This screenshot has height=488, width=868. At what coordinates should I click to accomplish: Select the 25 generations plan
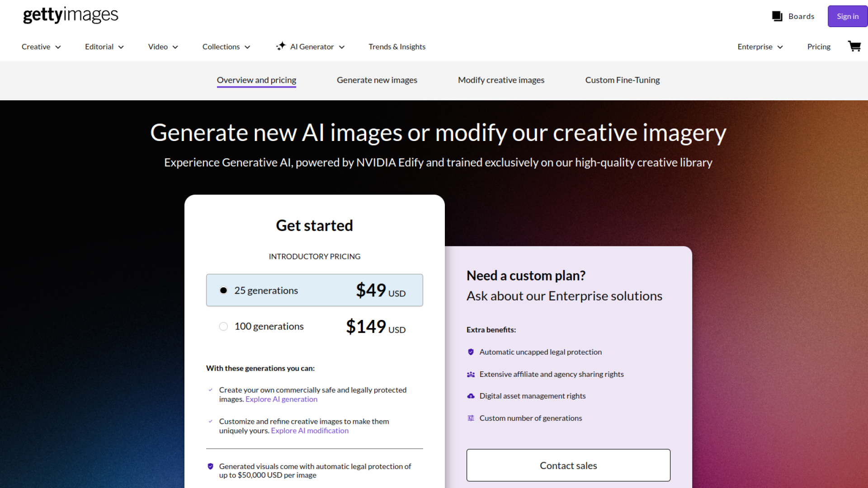(x=223, y=290)
